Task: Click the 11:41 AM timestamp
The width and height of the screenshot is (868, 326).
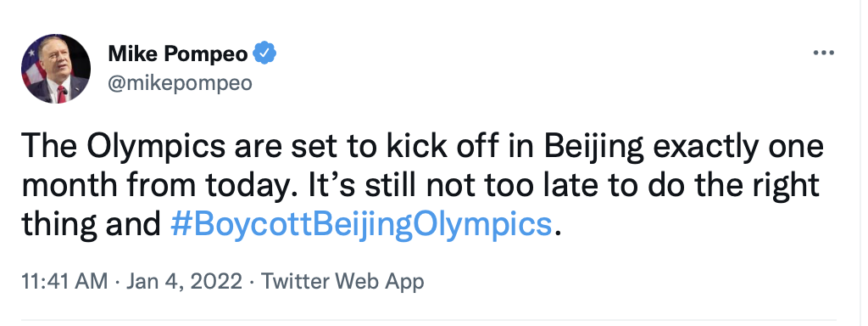Action: coord(64,282)
